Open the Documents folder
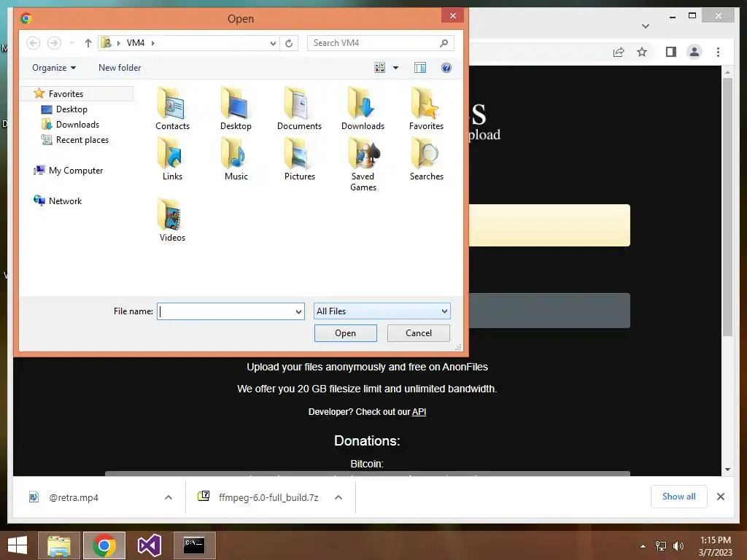Viewport: 747px width, 560px height. pyautogui.click(x=299, y=109)
